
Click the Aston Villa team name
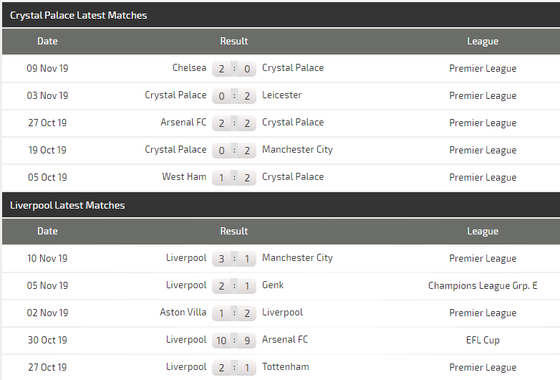point(183,312)
